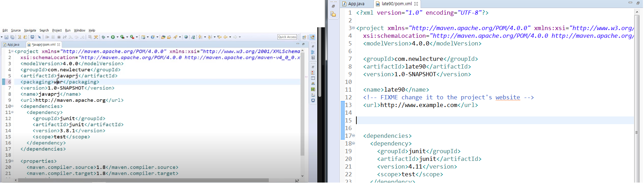Collapse the dependencies element on line 10

[x=13, y=106]
